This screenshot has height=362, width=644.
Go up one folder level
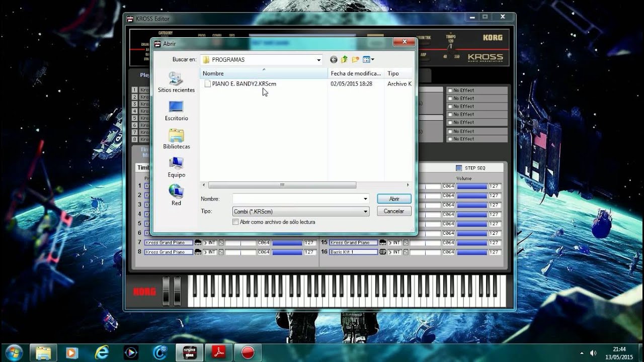pyautogui.click(x=345, y=59)
